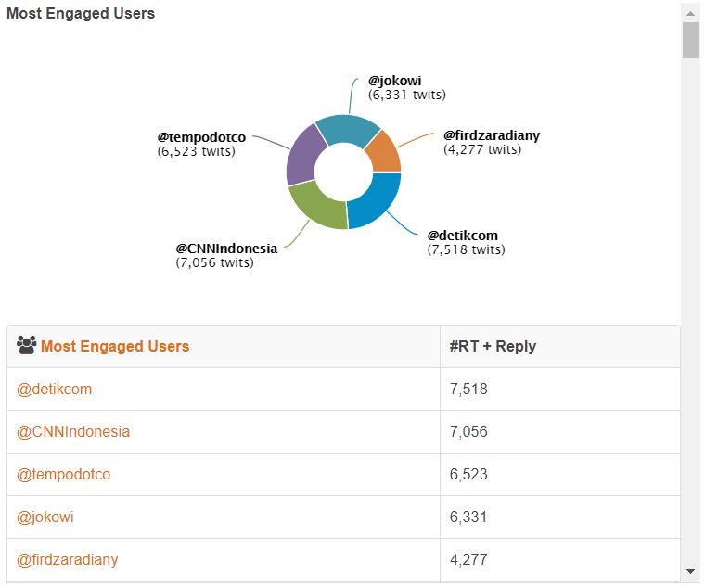Follow the @tempodotco link in table
This screenshot has height=588, width=705.
(63, 475)
